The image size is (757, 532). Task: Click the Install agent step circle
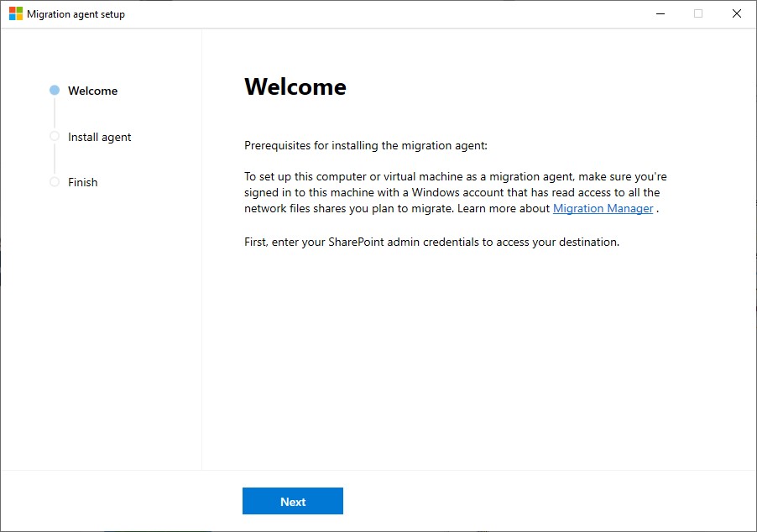click(55, 136)
